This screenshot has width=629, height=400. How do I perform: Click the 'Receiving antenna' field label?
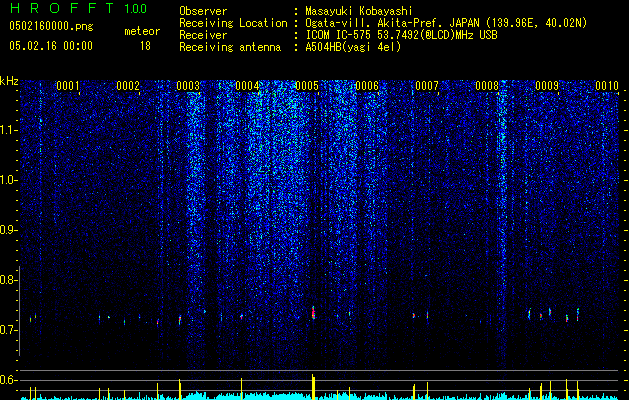coord(230,47)
